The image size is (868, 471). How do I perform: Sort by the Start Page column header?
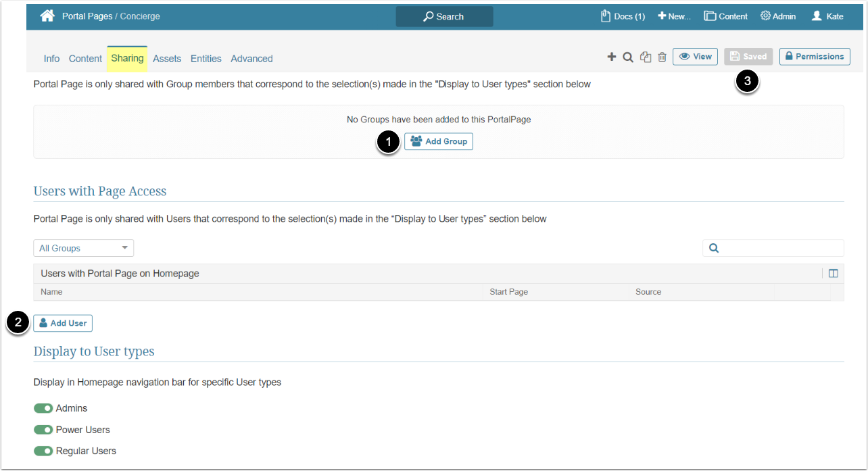coord(509,292)
